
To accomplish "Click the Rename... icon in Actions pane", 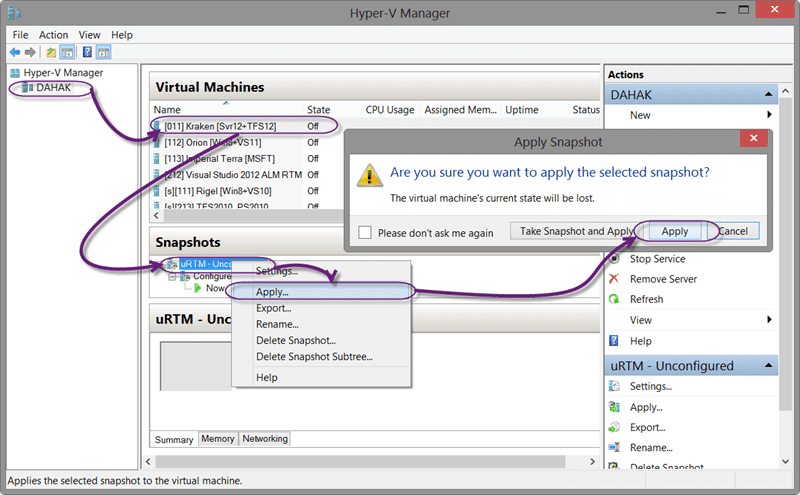I will 614,448.
